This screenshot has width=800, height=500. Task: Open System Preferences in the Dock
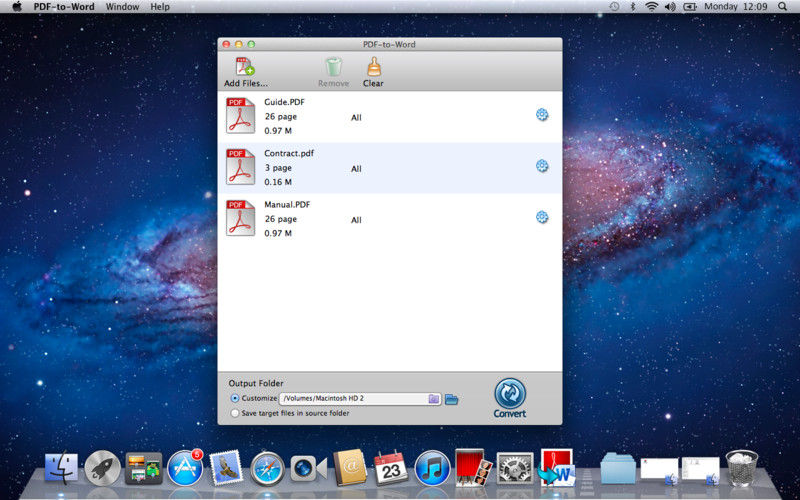[515, 468]
